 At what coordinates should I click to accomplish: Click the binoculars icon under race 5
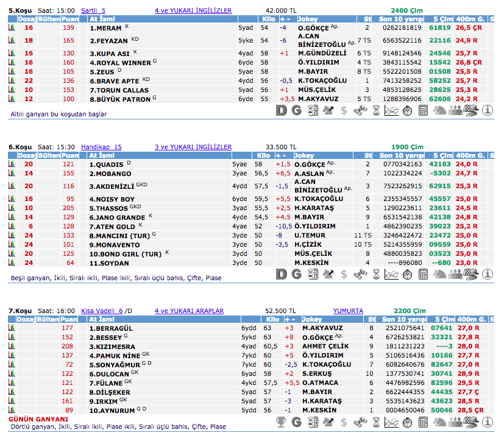(360, 110)
